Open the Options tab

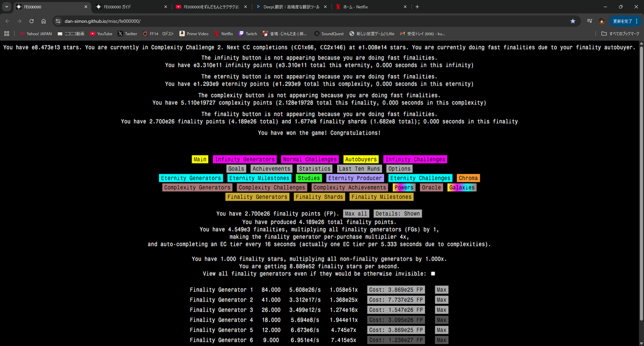(x=399, y=168)
